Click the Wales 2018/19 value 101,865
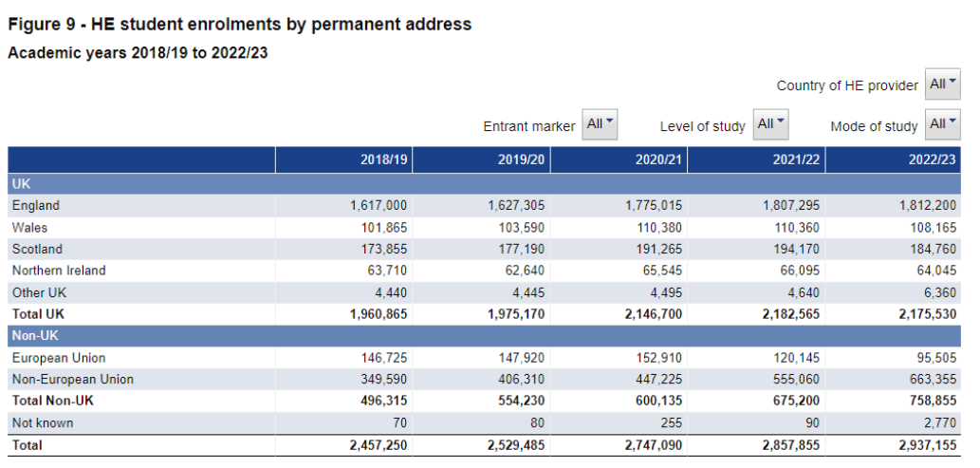The height and width of the screenshot is (468, 980). 383,227
